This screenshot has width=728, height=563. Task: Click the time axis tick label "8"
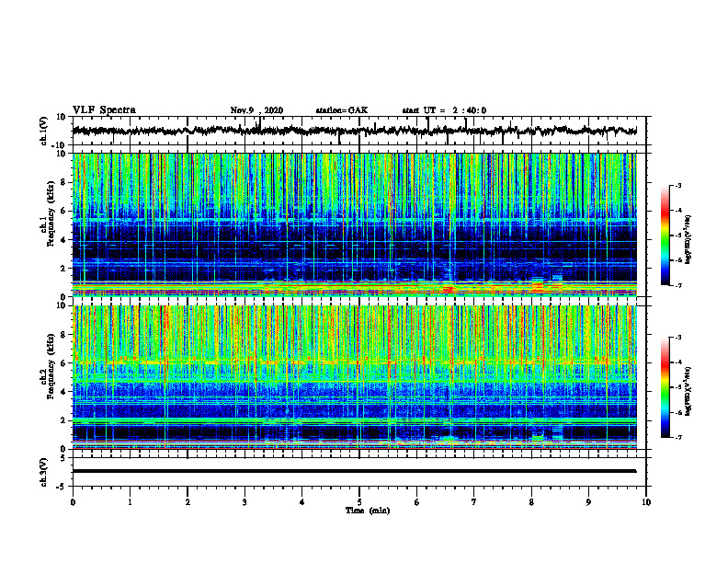coord(531,502)
